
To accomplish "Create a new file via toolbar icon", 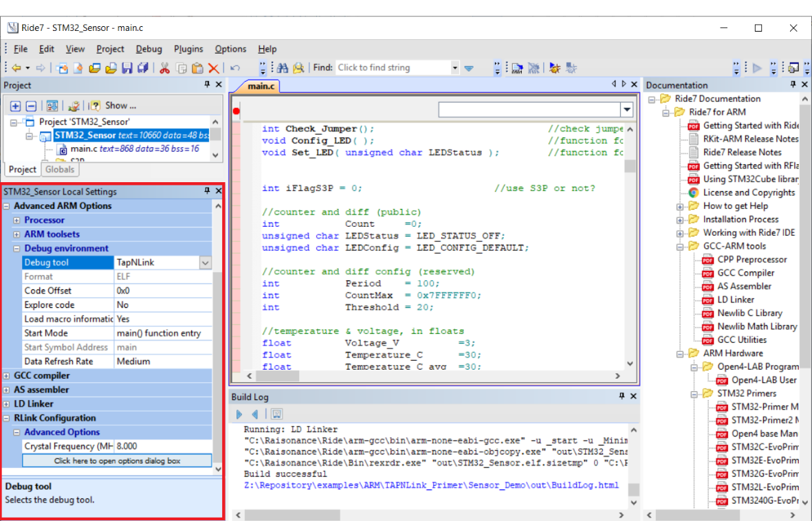I will [x=78, y=68].
